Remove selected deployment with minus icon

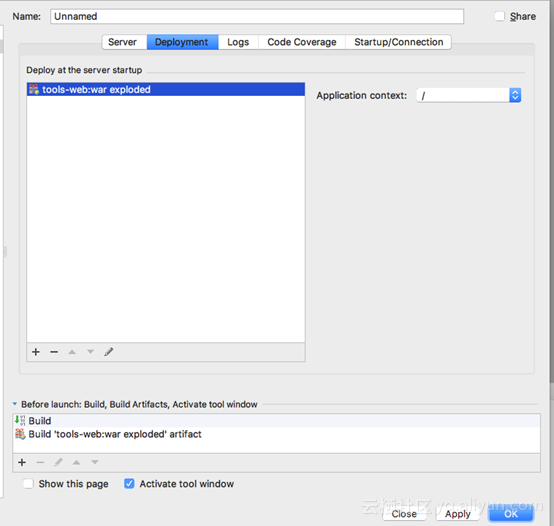tap(54, 352)
